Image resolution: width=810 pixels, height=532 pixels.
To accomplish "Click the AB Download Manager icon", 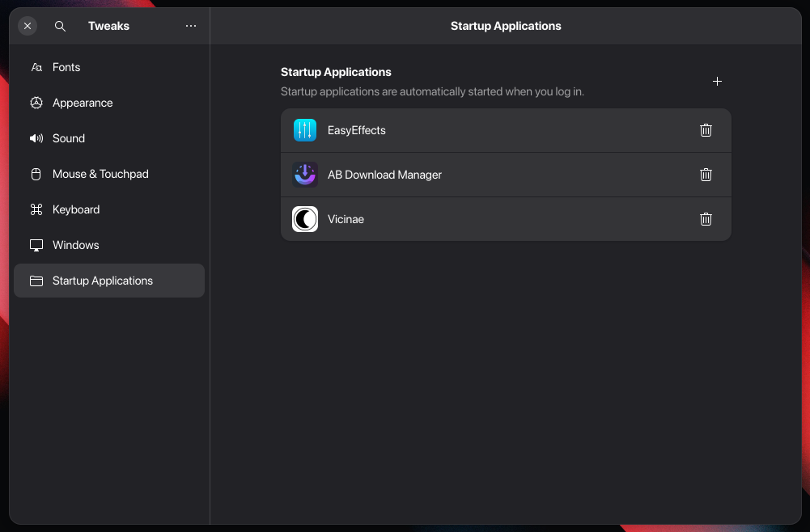I will coord(305,174).
